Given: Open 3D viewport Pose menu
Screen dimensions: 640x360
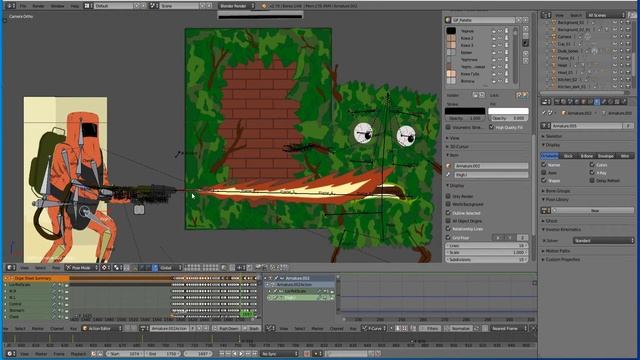Looking at the screenshot, I should (x=56, y=268).
